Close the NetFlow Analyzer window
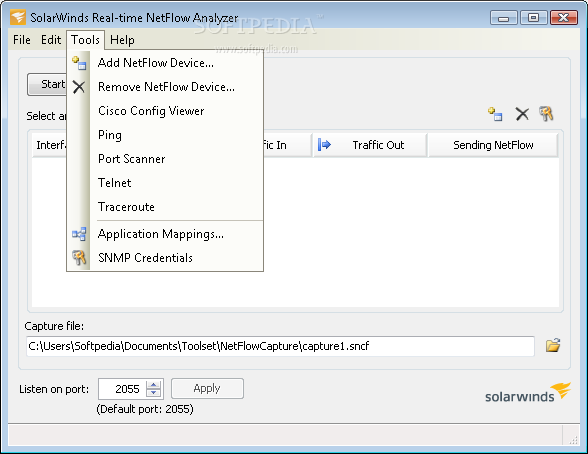 click(x=563, y=18)
